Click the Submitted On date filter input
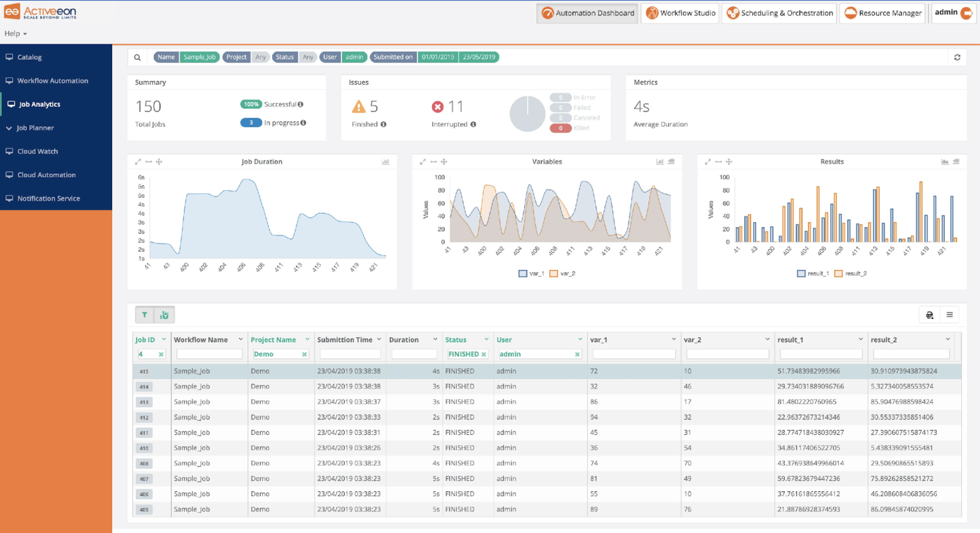 [x=436, y=57]
